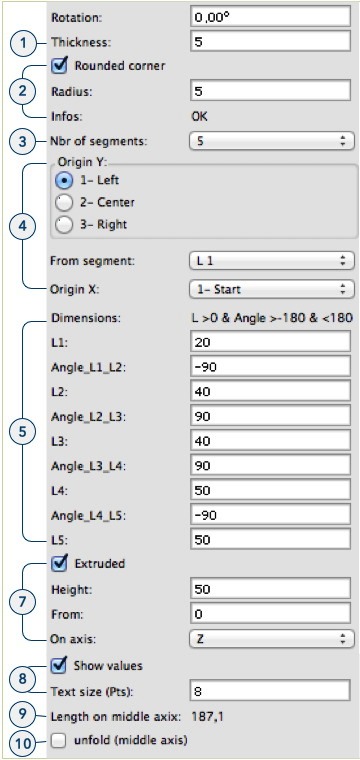Uncheck the Extruded checkbox

59,564
